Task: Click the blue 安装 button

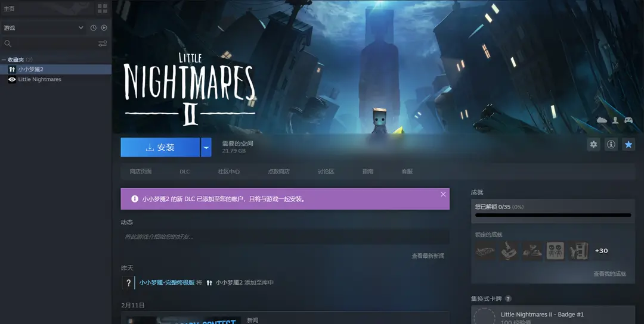Action: (160, 147)
